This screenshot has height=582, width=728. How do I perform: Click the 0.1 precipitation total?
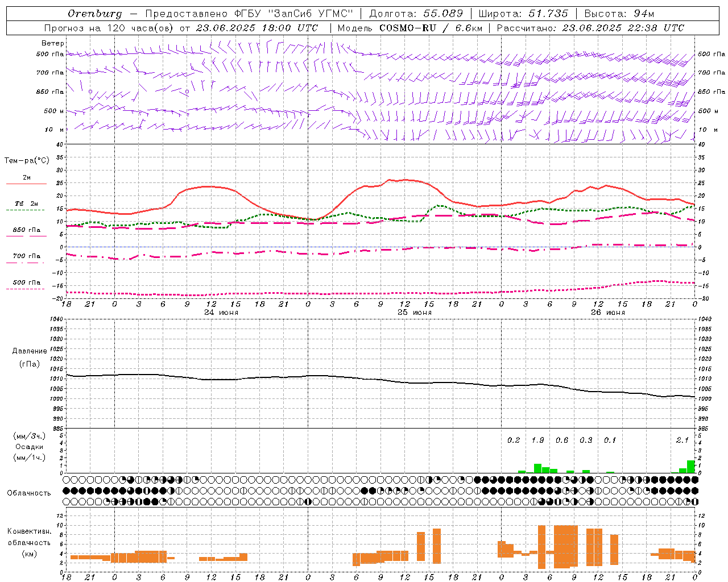610,440
